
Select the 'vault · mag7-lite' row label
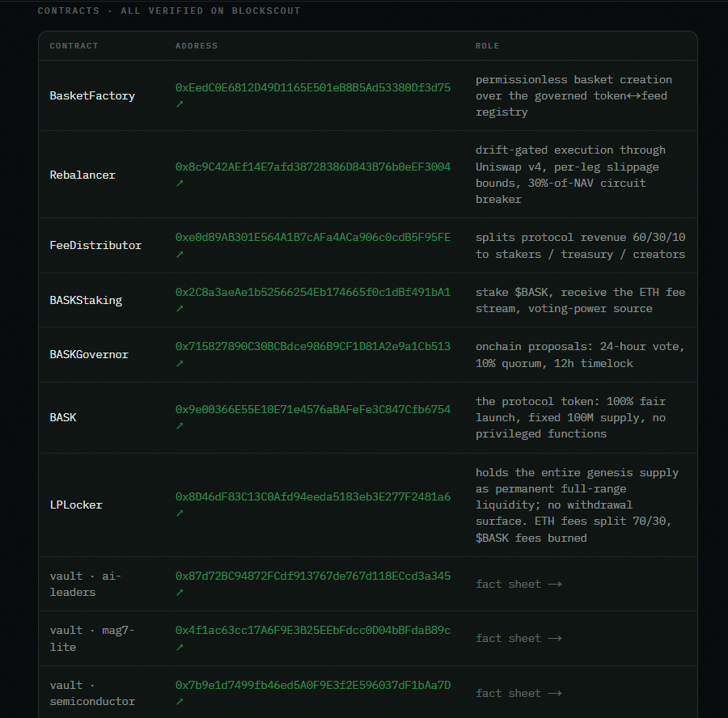(92, 639)
